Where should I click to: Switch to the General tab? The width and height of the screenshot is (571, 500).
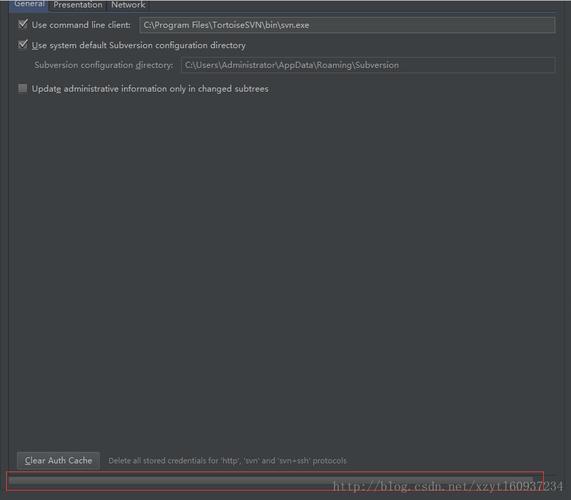pos(29,5)
